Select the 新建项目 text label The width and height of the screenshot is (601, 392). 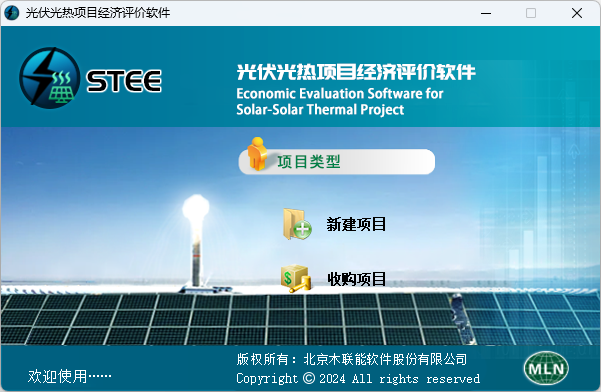pos(356,225)
